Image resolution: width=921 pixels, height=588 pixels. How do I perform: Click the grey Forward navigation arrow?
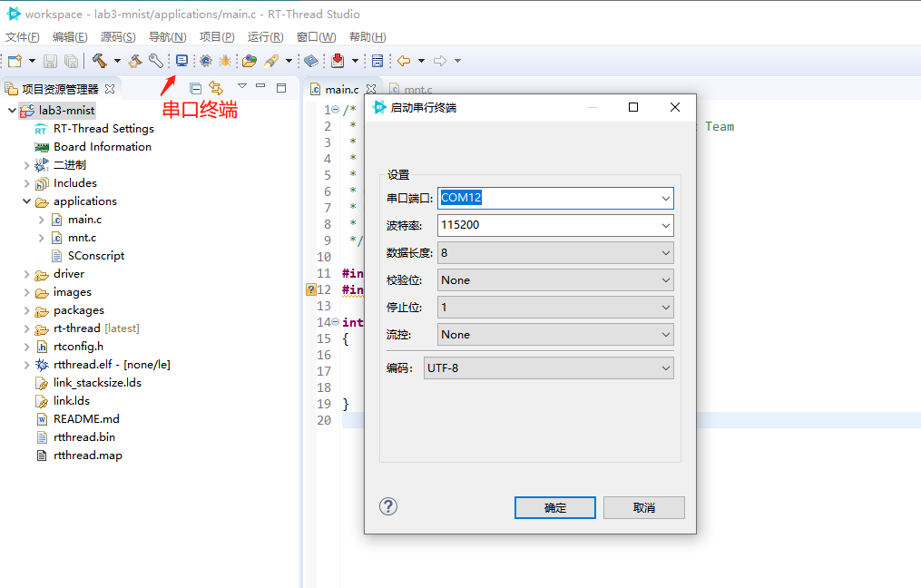pyautogui.click(x=440, y=61)
